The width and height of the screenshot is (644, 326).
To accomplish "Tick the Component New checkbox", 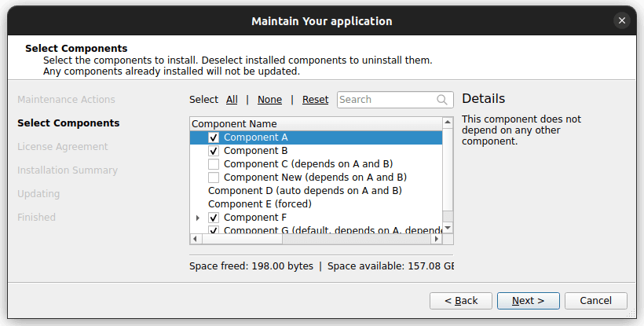I will (214, 178).
